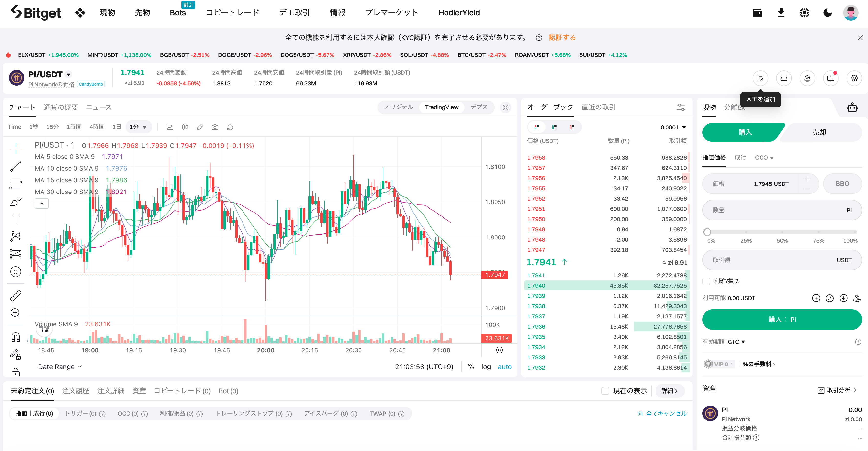The height and width of the screenshot is (451, 868).
Task: Toggle dark mode moon icon
Action: [x=827, y=13]
